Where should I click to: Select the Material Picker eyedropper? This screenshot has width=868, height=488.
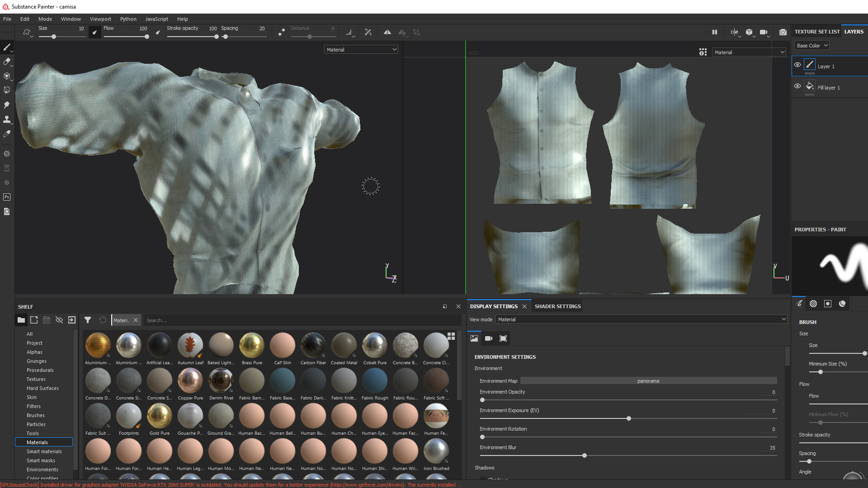(x=7, y=134)
